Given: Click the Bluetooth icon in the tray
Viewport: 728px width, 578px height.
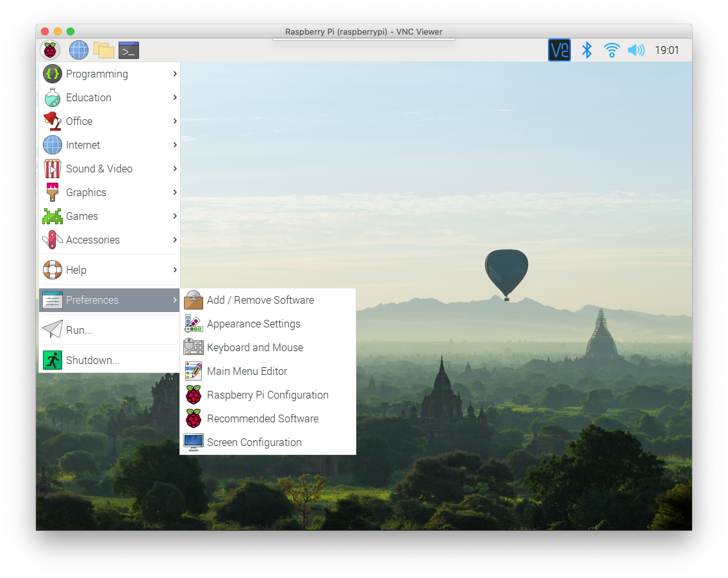Looking at the screenshot, I should click(x=587, y=50).
